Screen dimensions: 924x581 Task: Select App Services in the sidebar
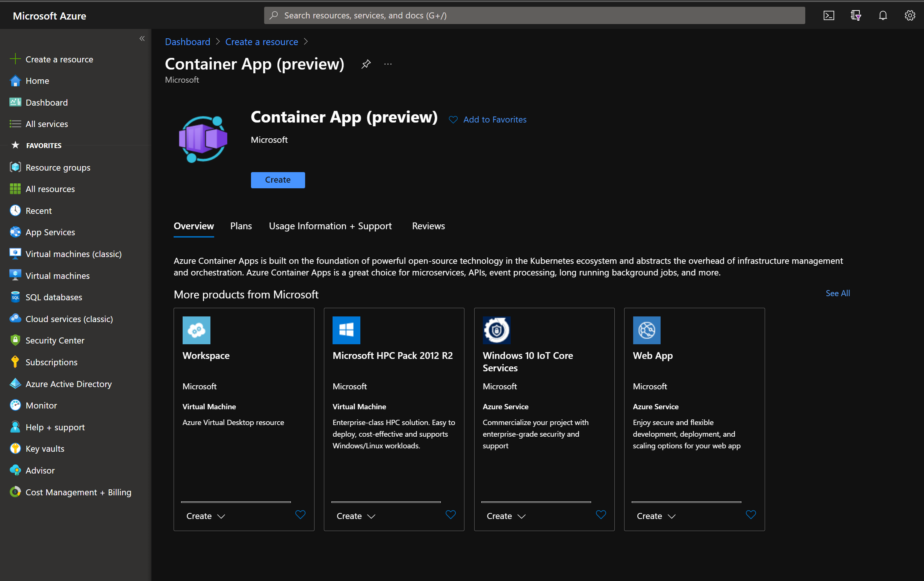[50, 232]
